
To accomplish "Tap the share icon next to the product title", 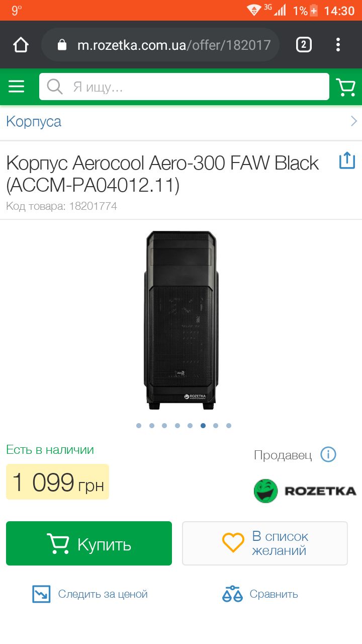I will tap(347, 162).
